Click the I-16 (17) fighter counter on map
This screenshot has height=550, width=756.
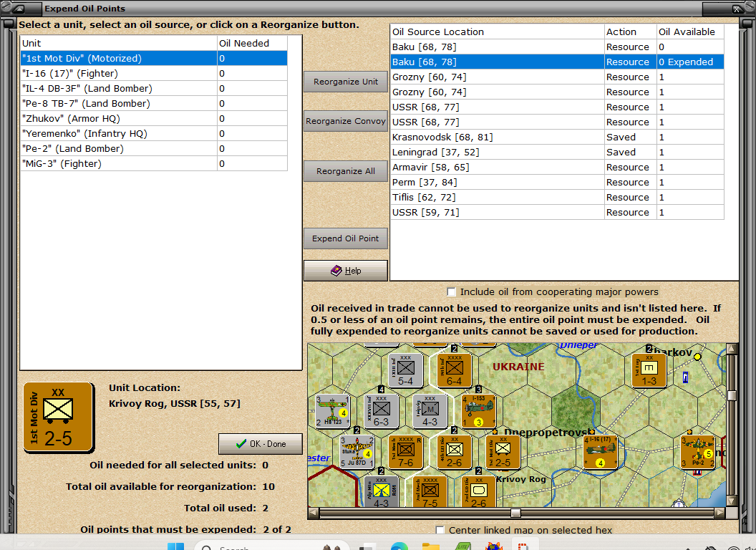pyautogui.click(x=600, y=452)
